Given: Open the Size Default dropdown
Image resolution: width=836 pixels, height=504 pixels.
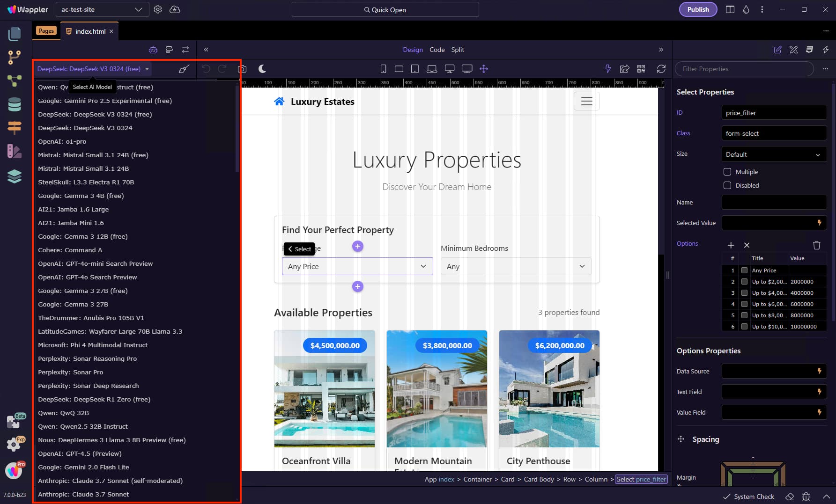Looking at the screenshot, I should [774, 154].
